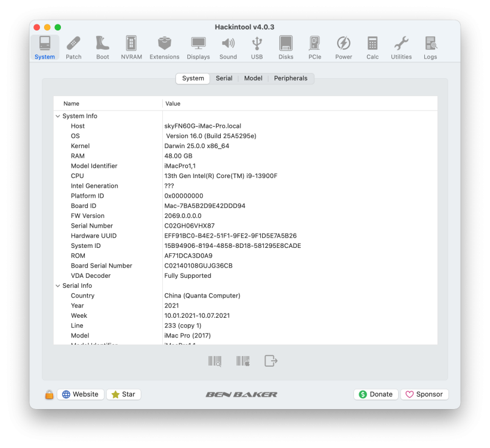
Task: Click the Name column header
Action: pos(108,103)
